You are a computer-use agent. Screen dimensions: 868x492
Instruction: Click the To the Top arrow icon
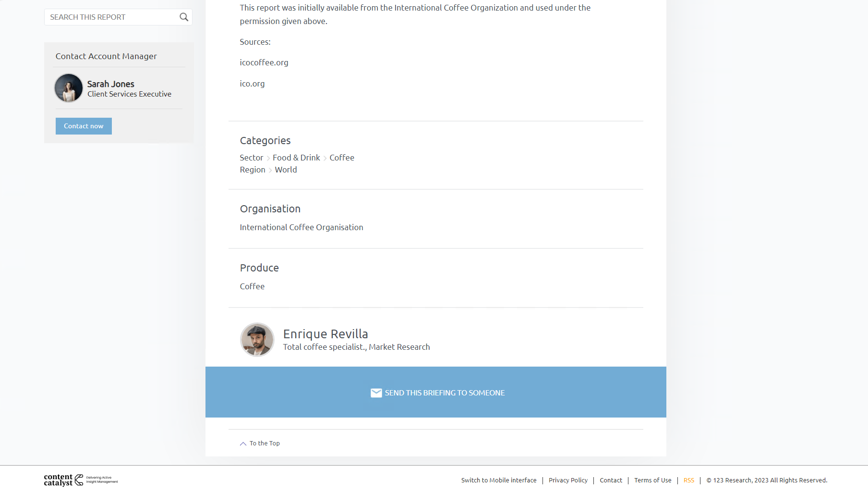(243, 443)
